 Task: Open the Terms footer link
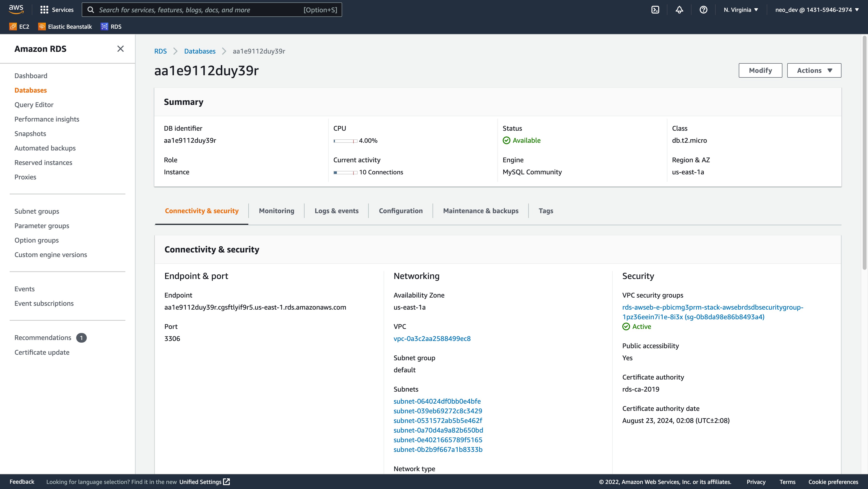tap(787, 482)
